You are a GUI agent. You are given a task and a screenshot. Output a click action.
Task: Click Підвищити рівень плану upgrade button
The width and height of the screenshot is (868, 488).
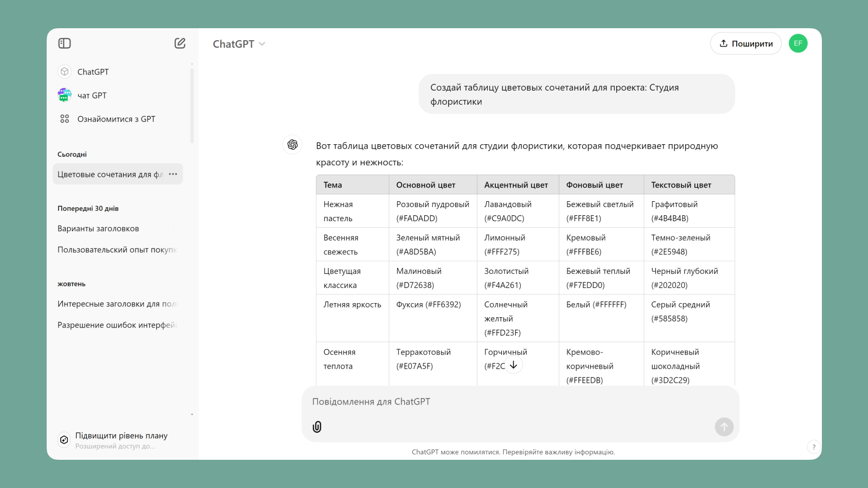point(120,440)
